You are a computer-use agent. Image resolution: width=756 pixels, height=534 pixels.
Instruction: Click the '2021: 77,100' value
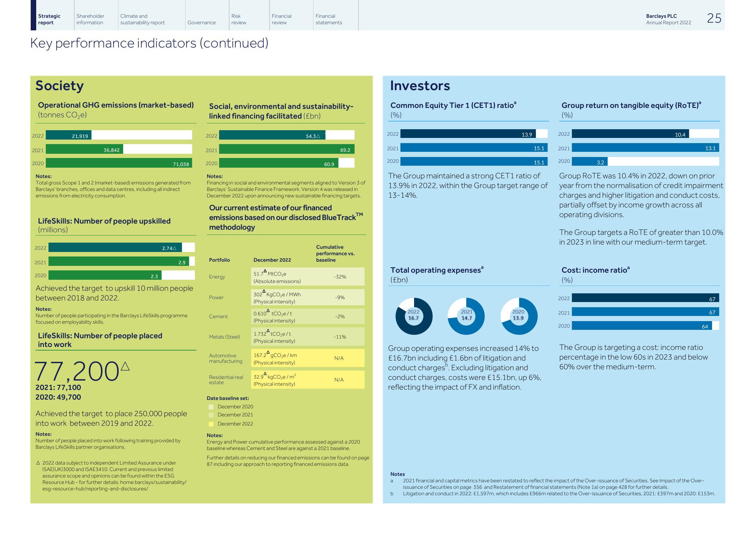(x=58, y=387)
